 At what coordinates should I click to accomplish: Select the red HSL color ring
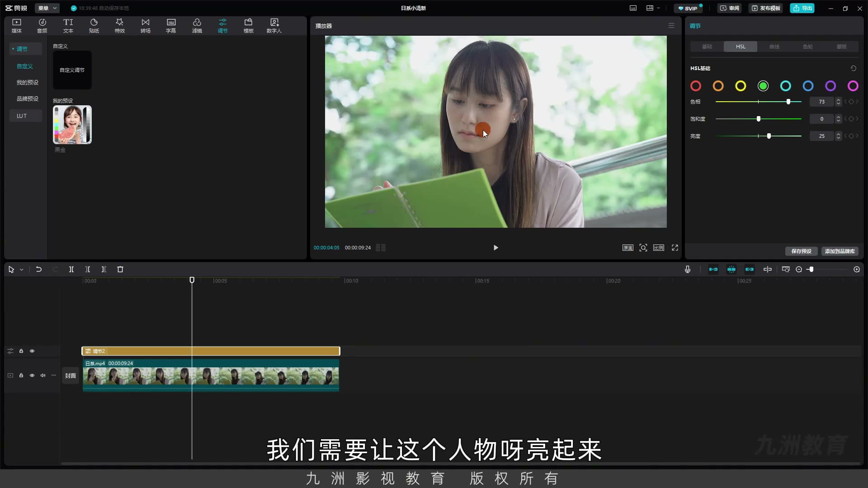tap(696, 86)
